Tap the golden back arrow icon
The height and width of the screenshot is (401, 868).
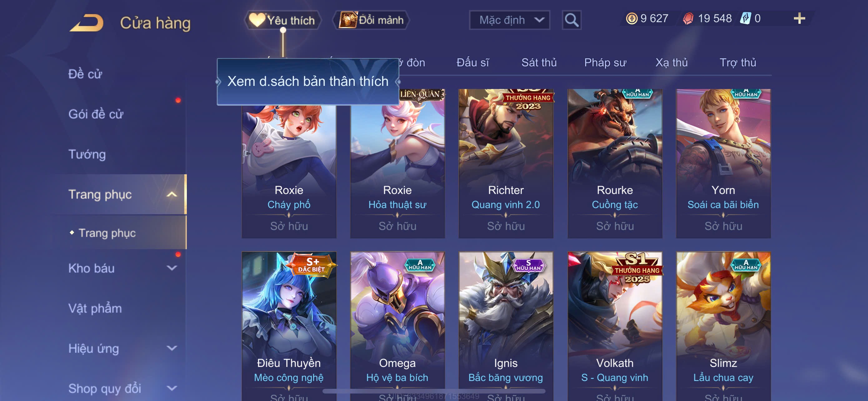(x=87, y=22)
